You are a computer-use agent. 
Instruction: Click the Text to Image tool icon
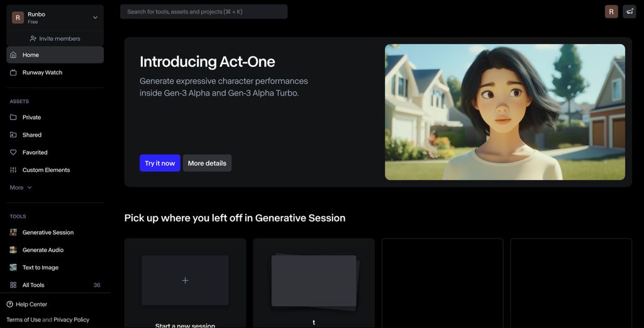[13, 268]
